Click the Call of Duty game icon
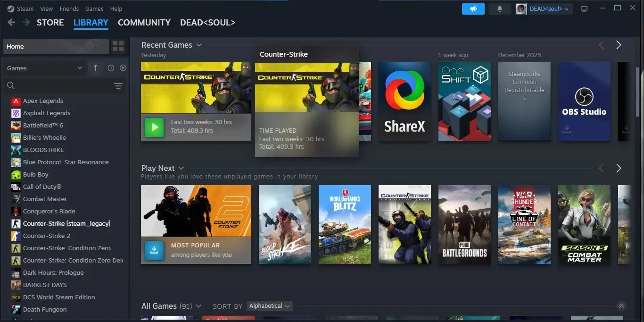 click(16, 187)
